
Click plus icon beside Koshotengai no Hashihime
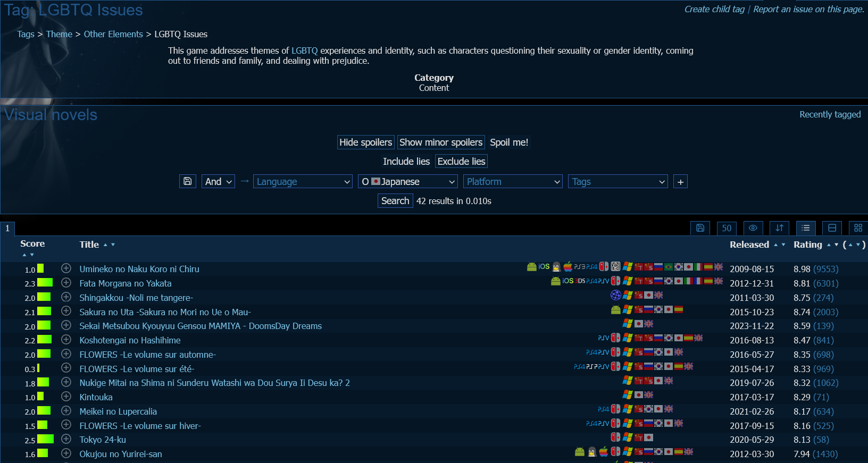click(66, 339)
